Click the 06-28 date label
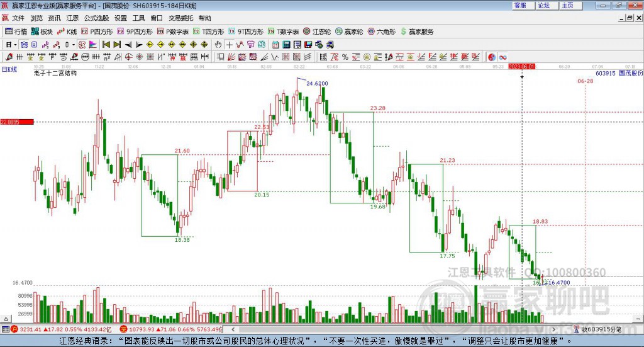This screenshot has width=644, height=347. [x=586, y=81]
